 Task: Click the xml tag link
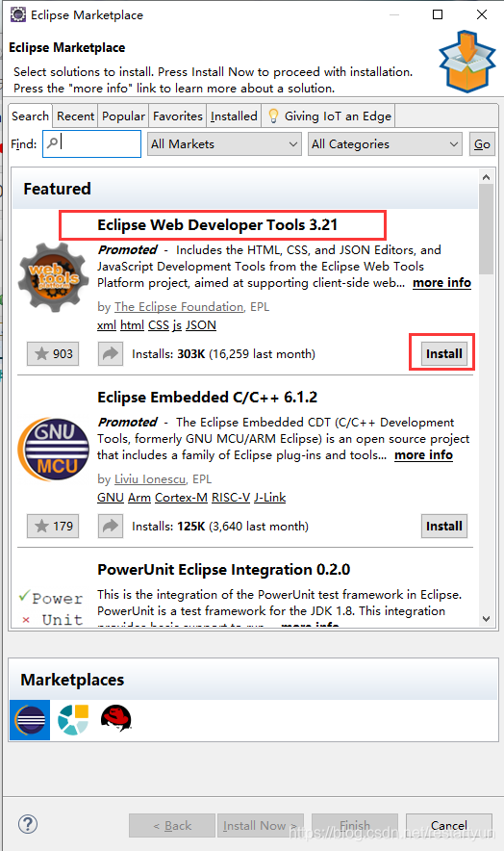pyautogui.click(x=107, y=325)
